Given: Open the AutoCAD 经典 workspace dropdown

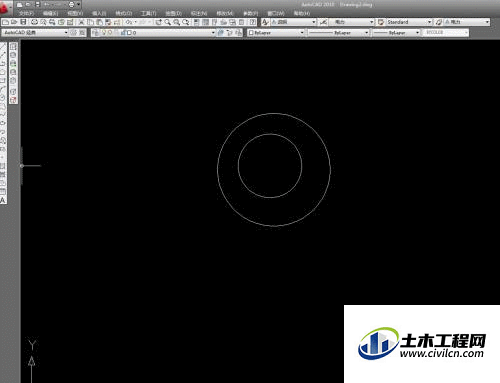Looking at the screenshot, I should pyautogui.click(x=35, y=33).
